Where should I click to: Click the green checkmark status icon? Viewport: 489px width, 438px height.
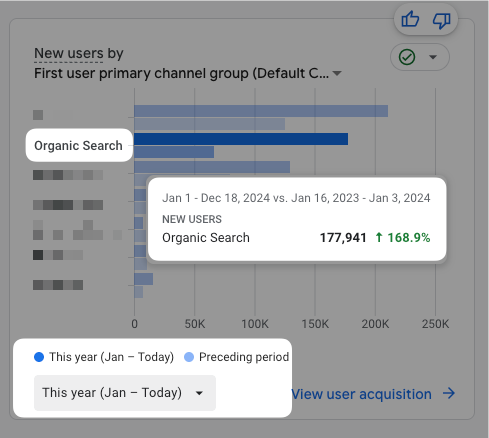(x=407, y=57)
